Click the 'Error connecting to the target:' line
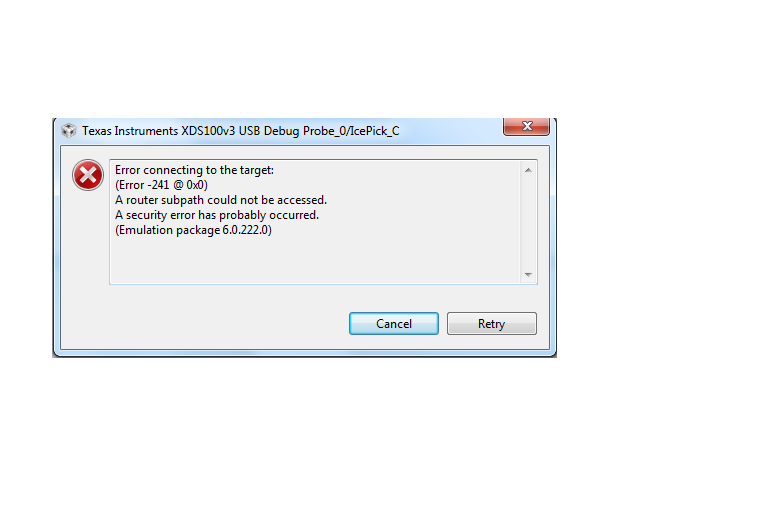The width and height of the screenshot is (773, 505). pos(194,170)
